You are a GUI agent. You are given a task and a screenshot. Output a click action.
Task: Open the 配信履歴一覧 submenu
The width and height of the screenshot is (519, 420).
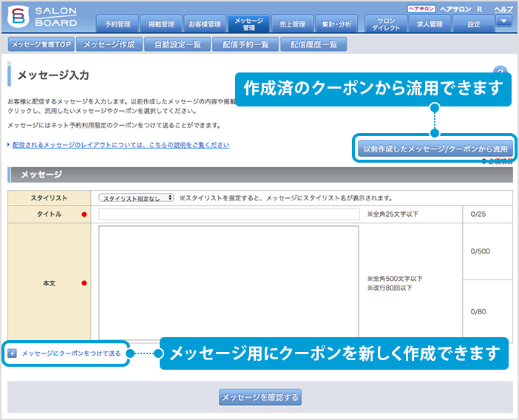[x=313, y=44]
